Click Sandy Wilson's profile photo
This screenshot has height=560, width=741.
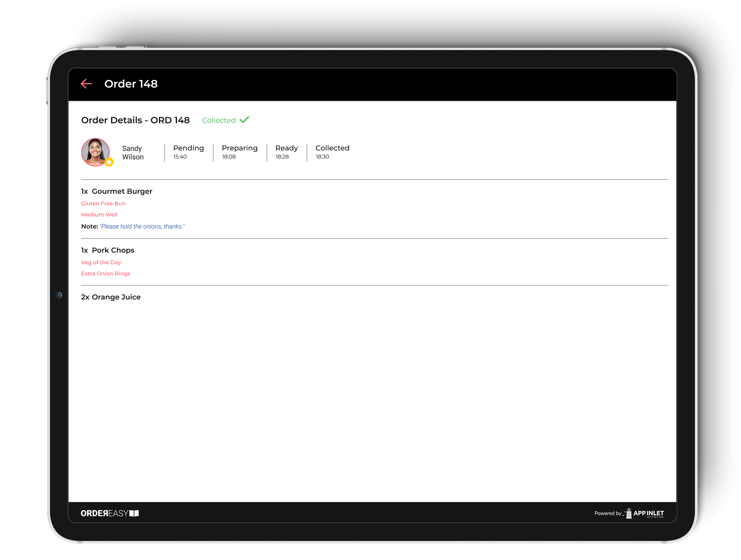[x=95, y=152]
